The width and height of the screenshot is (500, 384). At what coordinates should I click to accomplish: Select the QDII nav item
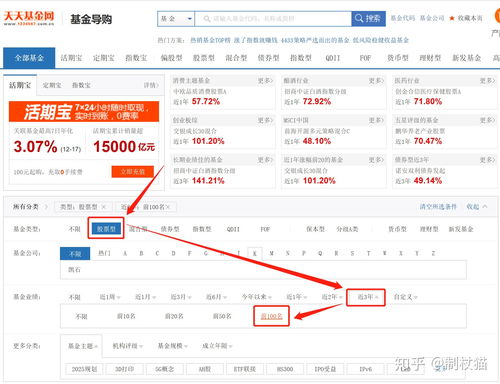click(333, 58)
